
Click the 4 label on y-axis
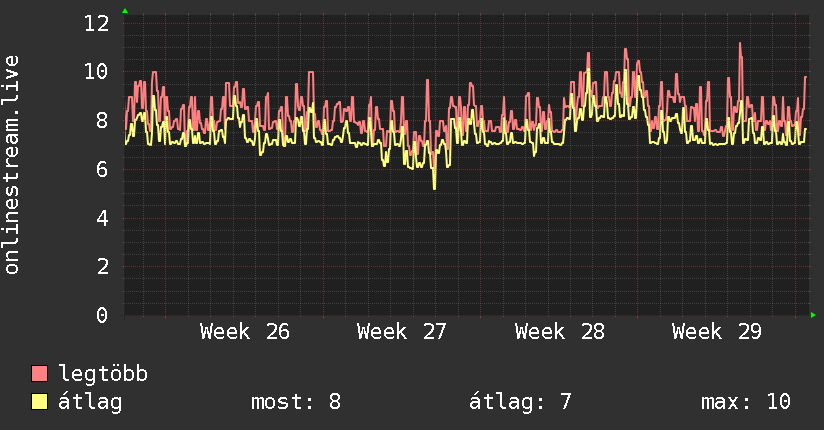(x=102, y=218)
